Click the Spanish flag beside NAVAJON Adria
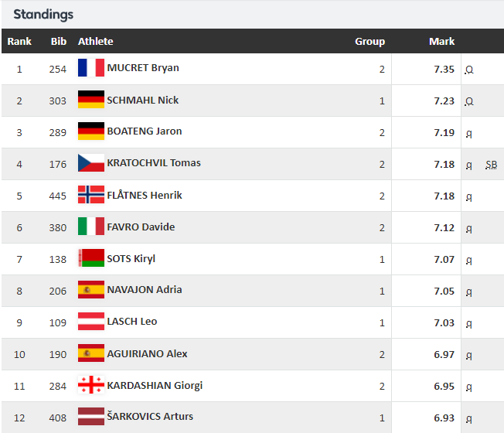The height and width of the screenshot is (433, 504). pyautogui.click(x=91, y=290)
